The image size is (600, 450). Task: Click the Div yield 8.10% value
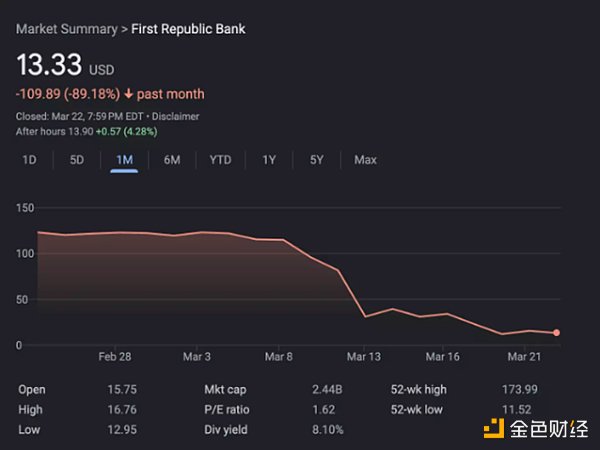point(331,429)
